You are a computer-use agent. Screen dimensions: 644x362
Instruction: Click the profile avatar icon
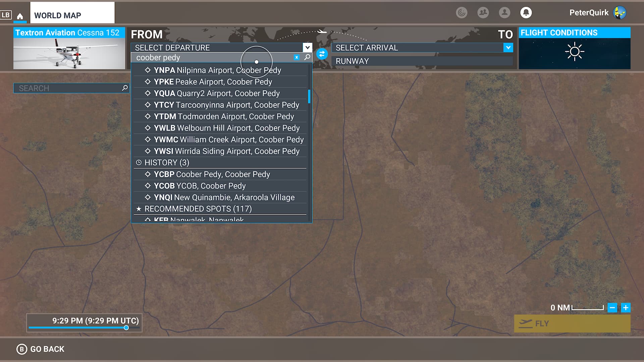(x=504, y=13)
